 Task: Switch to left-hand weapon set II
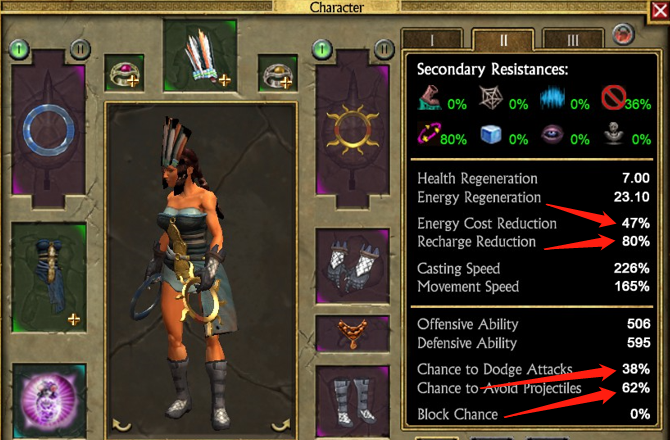(x=80, y=49)
